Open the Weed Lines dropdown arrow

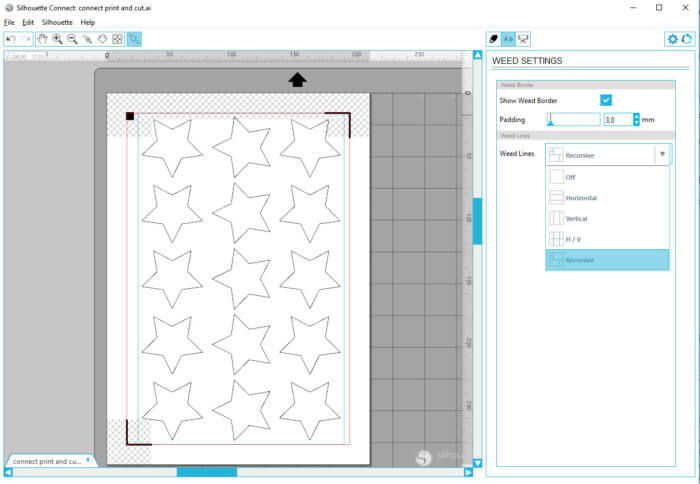(x=662, y=154)
